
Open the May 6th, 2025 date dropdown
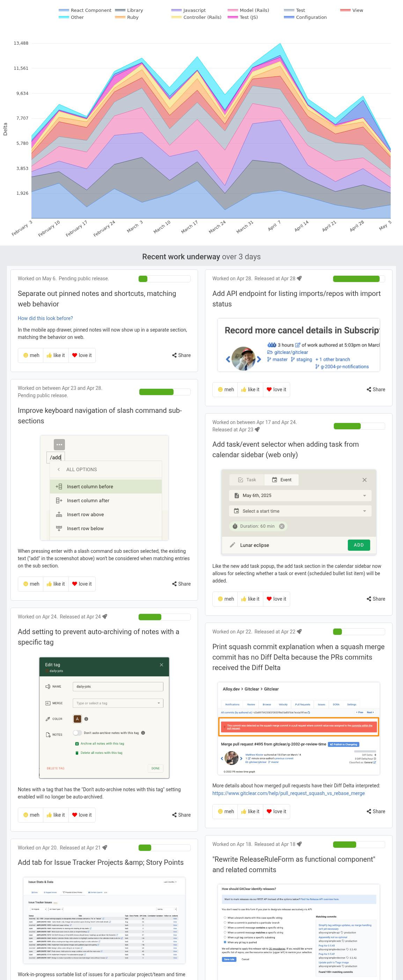pos(365,496)
